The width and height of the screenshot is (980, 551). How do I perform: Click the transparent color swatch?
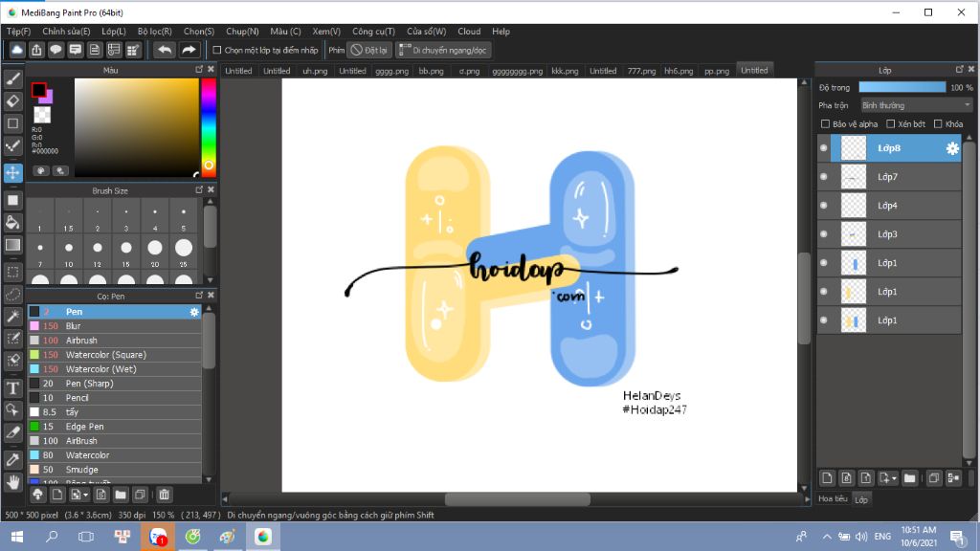42,115
